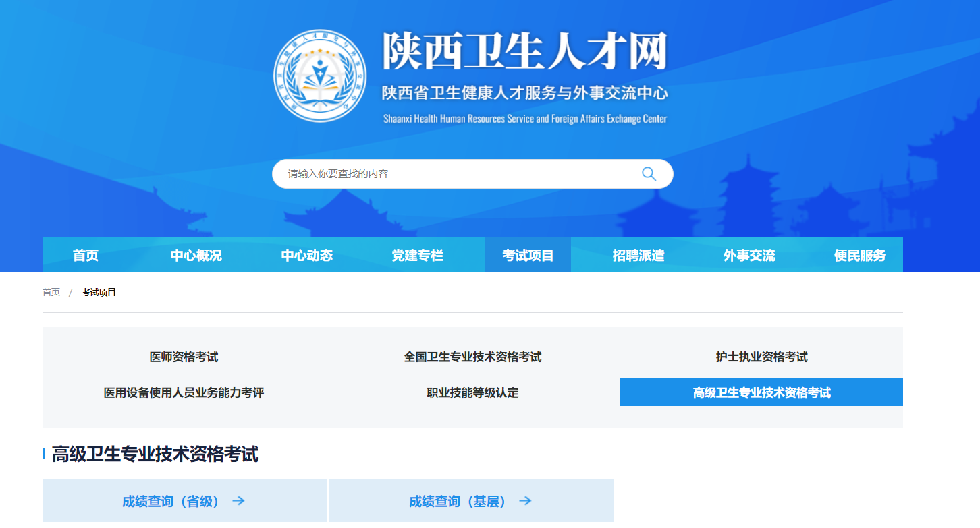
Task: Open the 成绩查询（基层） button
Action: 472,501
